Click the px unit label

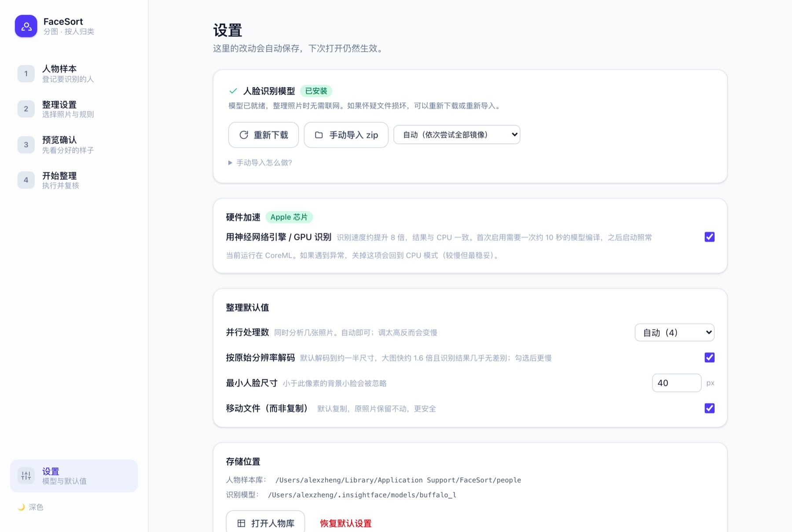click(x=710, y=383)
